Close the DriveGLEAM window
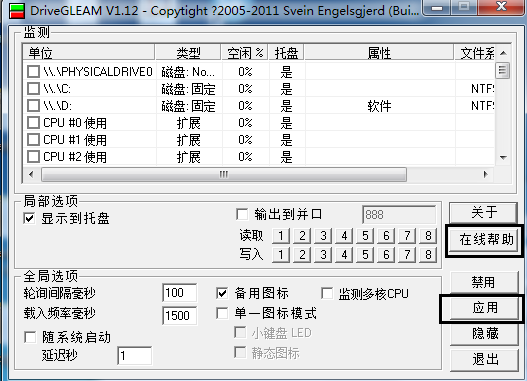This screenshot has height=381, width=527. [x=501, y=7]
